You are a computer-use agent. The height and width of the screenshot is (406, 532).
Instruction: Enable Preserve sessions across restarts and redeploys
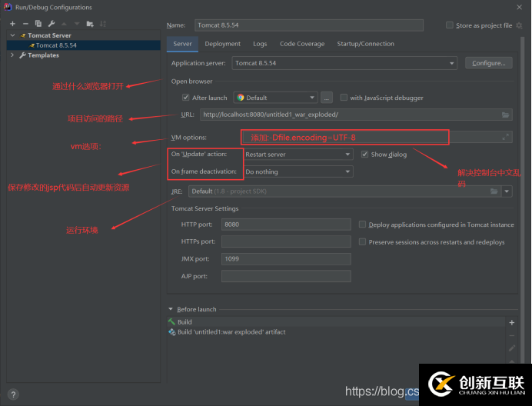(362, 241)
